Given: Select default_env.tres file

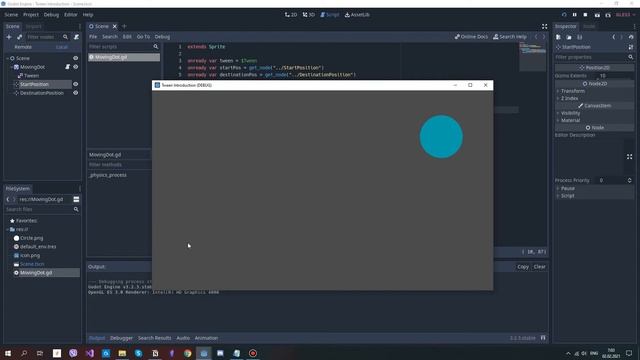Looking at the screenshot, I should point(38,247).
